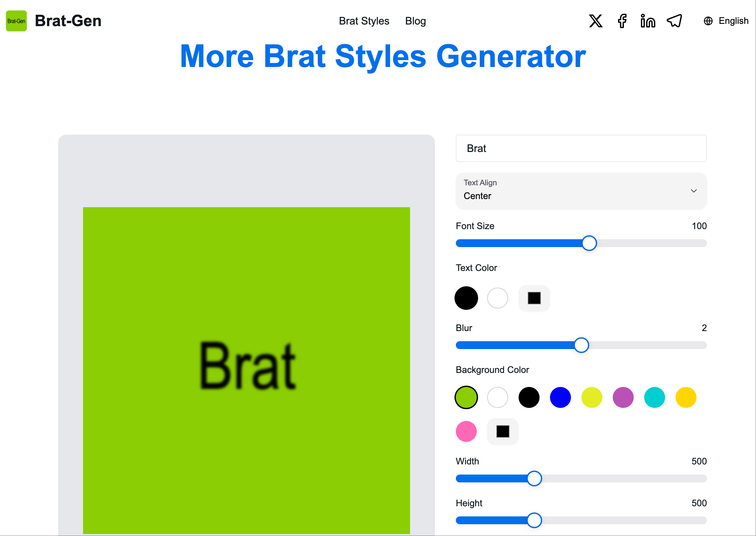Go to the Blog page
This screenshot has width=756, height=536.
pos(415,21)
